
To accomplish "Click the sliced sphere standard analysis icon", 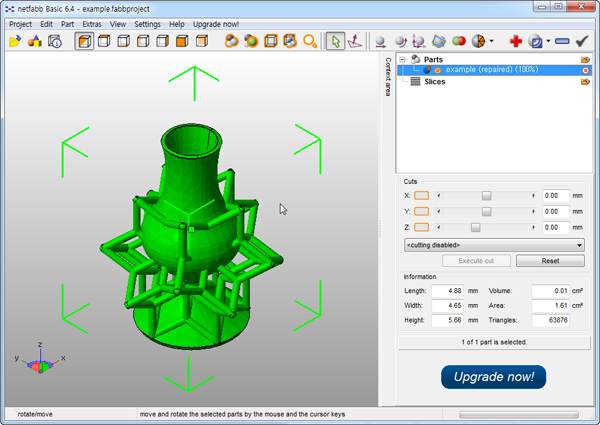I will click(478, 41).
